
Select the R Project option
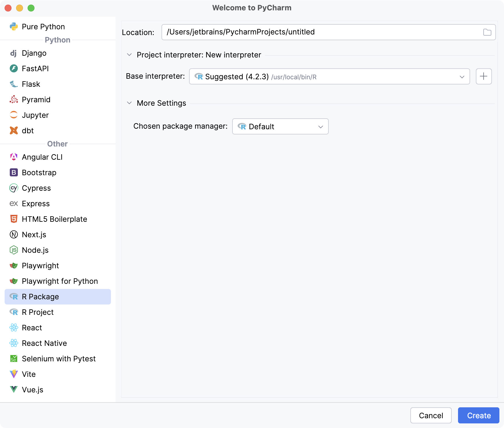coord(37,312)
